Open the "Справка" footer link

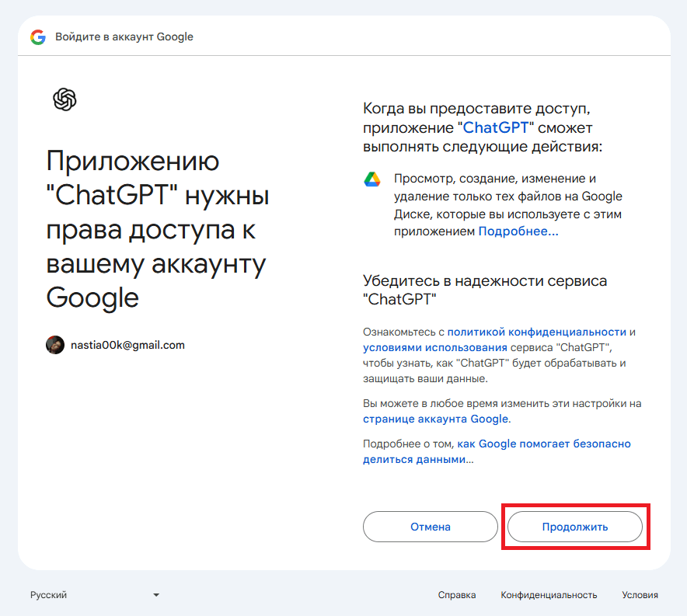point(457,595)
